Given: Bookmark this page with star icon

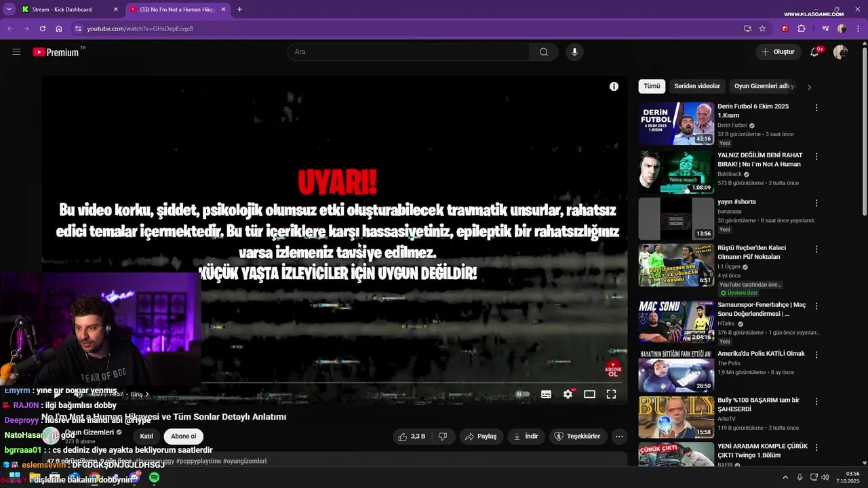Looking at the screenshot, I should click(762, 28).
